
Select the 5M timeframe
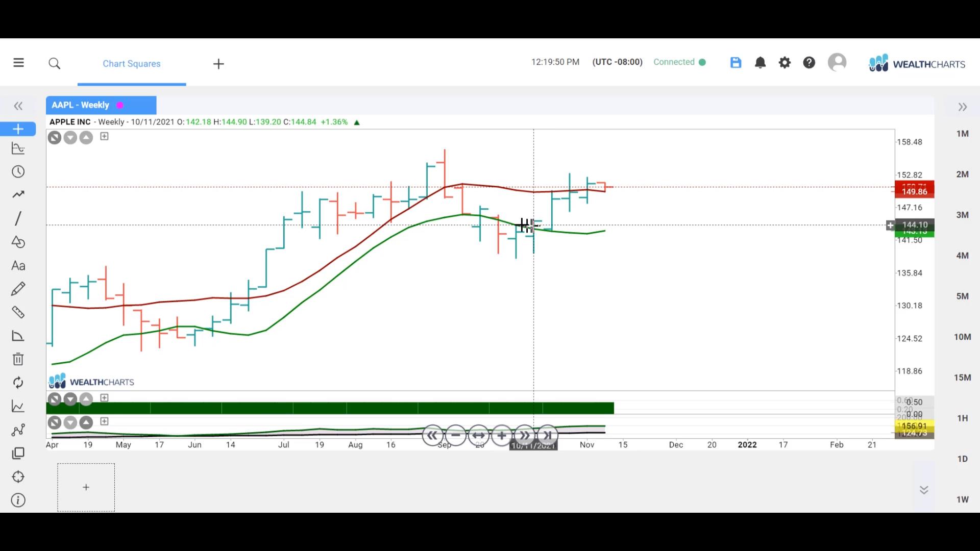tap(963, 296)
